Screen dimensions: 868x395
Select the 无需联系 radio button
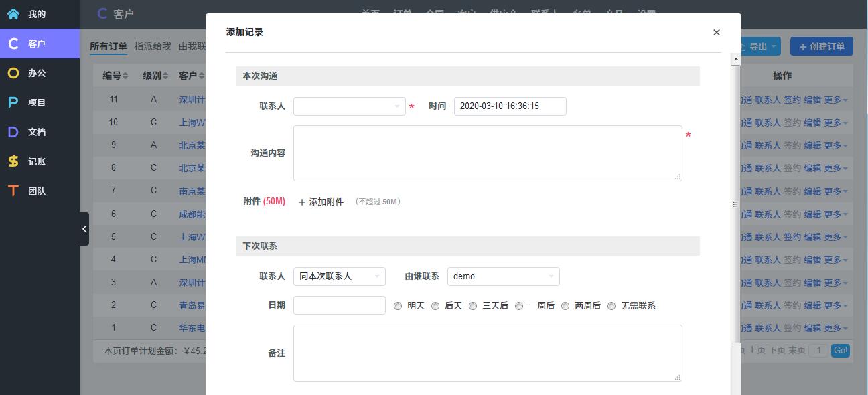click(611, 306)
